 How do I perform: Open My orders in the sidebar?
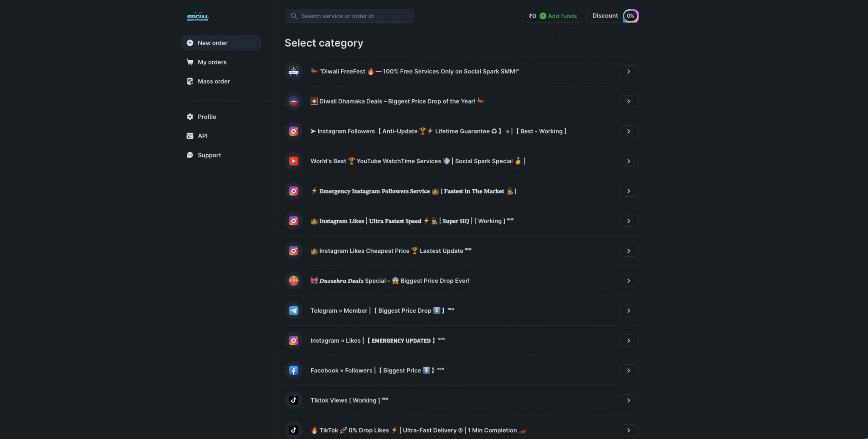tap(212, 62)
